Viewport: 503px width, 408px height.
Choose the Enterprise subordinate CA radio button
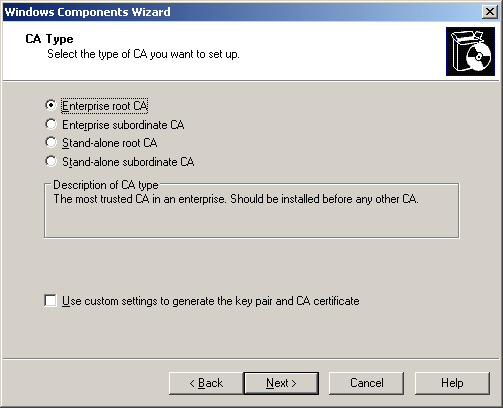tap(51, 124)
